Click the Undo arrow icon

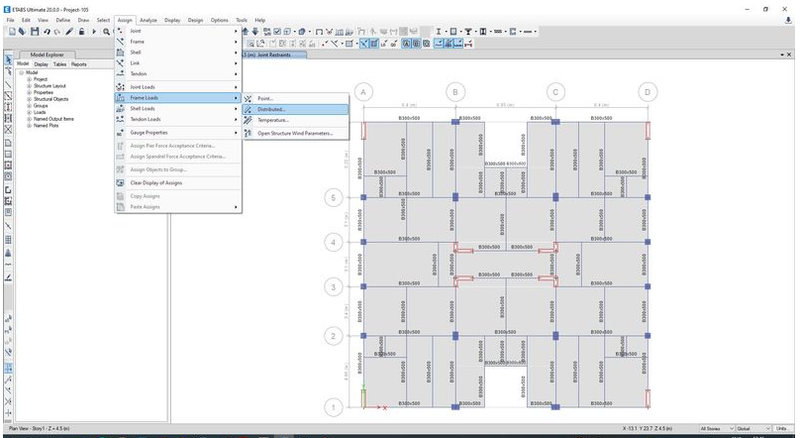tap(46, 32)
